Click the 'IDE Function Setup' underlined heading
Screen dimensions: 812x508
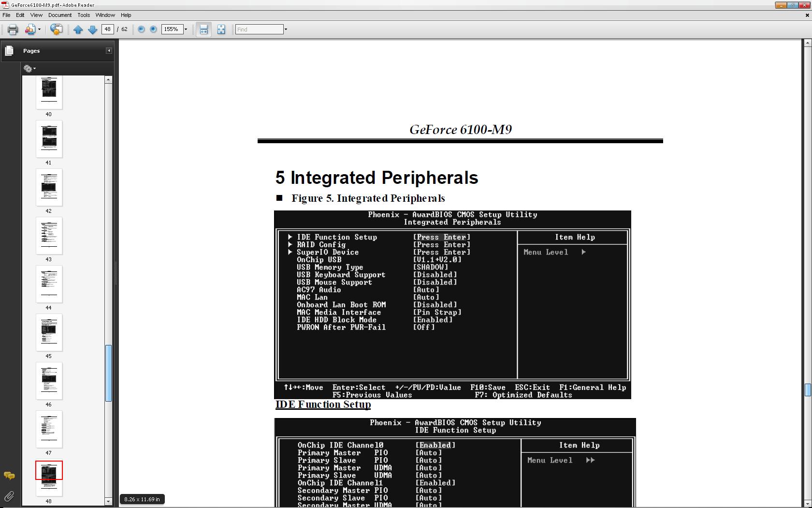(x=323, y=404)
